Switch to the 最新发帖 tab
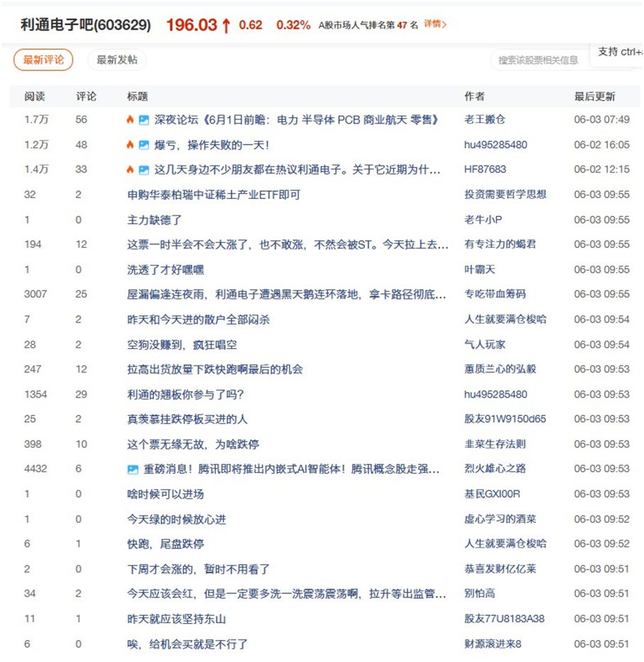 [x=117, y=60]
